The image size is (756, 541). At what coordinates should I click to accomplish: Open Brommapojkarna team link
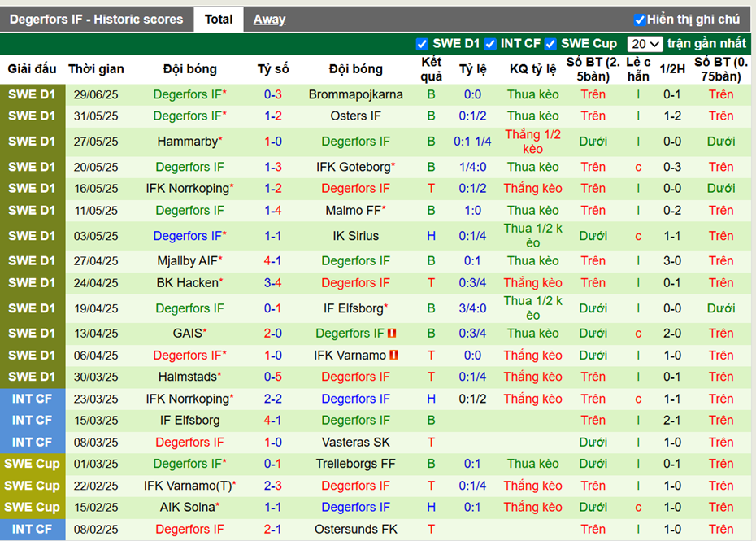(356, 94)
